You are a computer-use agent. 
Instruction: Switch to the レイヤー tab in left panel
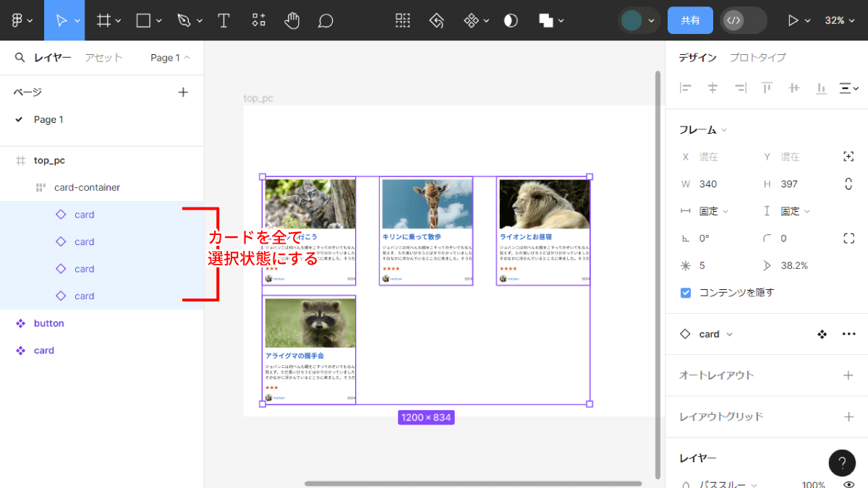click(x=53, y=58)
